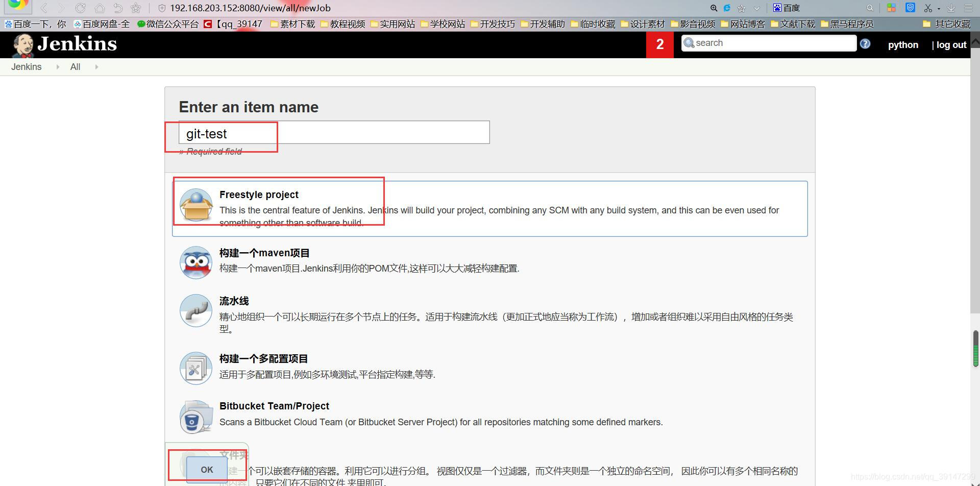Open the 开发技巧 bookmark folder

click(x=493, y=24)
